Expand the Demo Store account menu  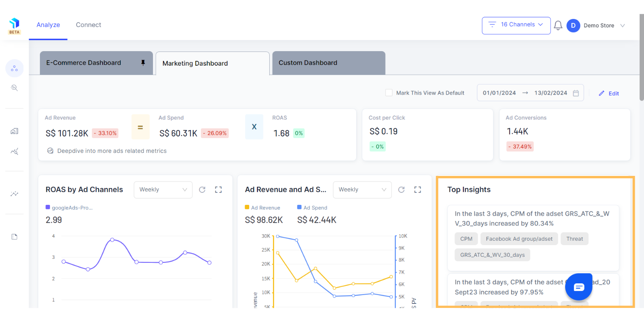(x=623, y=25)
